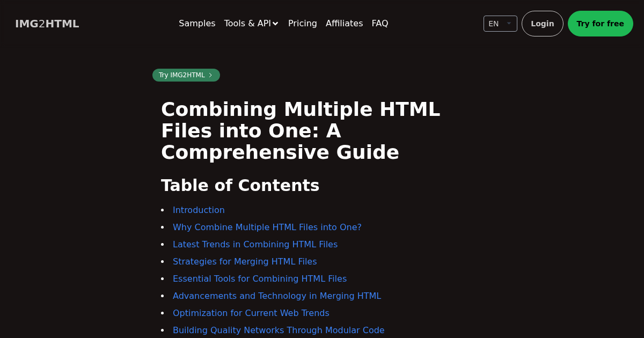Open the Samples page

click(197, 24)
